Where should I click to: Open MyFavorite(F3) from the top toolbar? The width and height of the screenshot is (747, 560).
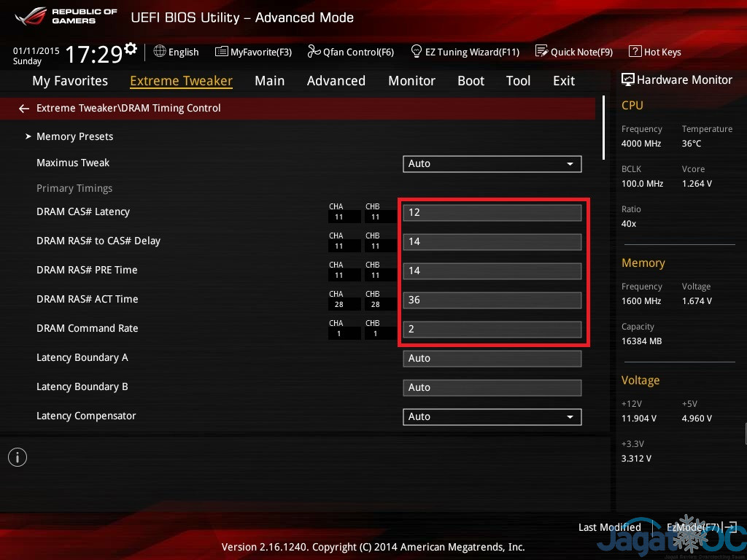pyautogui.click(x=253, y=52)
